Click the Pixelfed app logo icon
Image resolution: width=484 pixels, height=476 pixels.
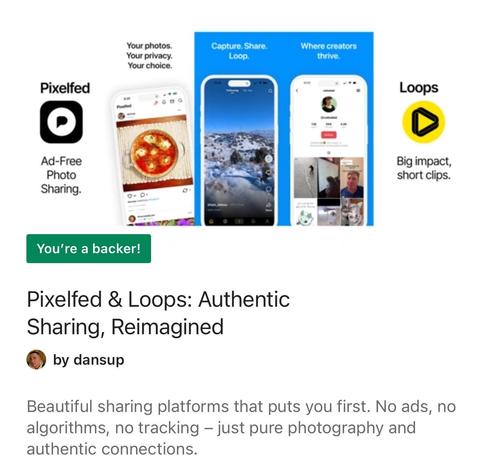click(x=61, y=122)
